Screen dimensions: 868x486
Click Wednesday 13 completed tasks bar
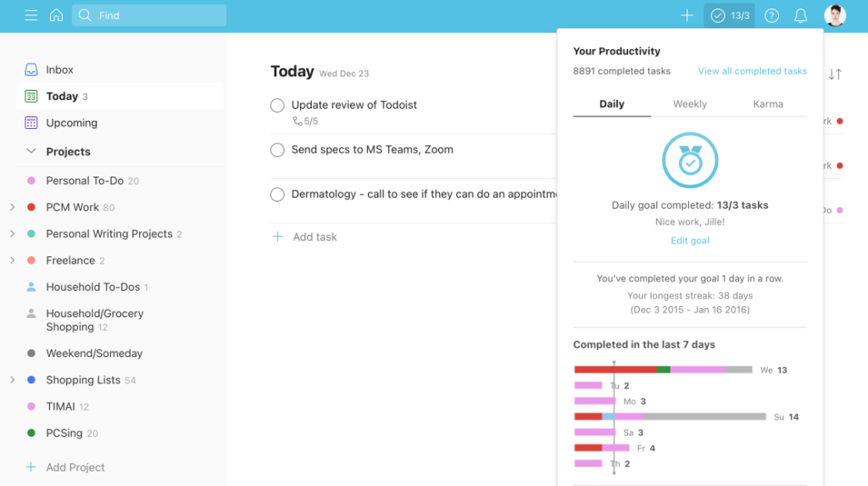tap(663, 370)
